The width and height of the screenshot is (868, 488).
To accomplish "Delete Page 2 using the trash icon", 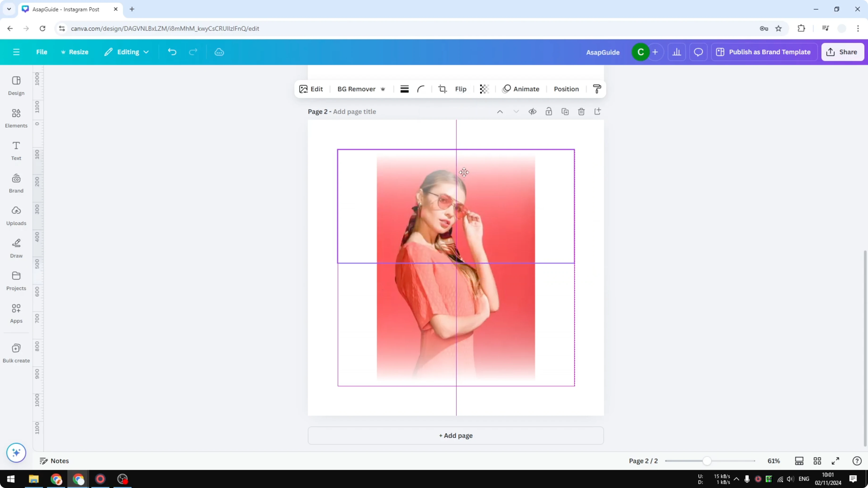I will [x=581, y=112].
